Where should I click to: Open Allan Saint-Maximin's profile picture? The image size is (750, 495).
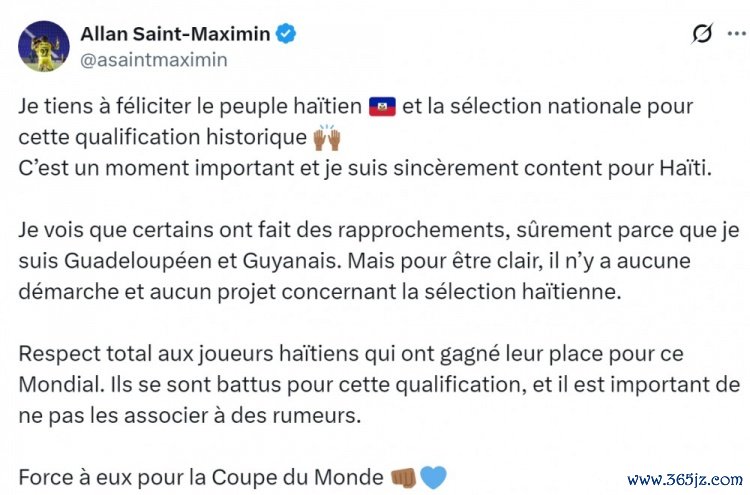pos(40,45)
